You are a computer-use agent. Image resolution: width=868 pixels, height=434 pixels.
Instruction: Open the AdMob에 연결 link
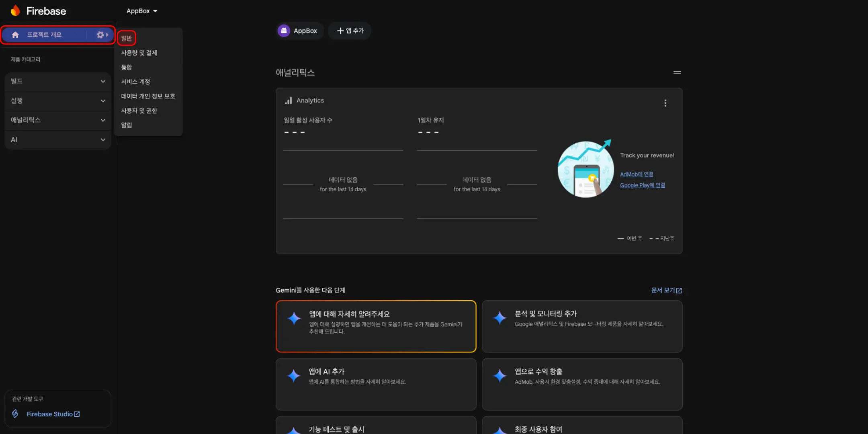637,174
